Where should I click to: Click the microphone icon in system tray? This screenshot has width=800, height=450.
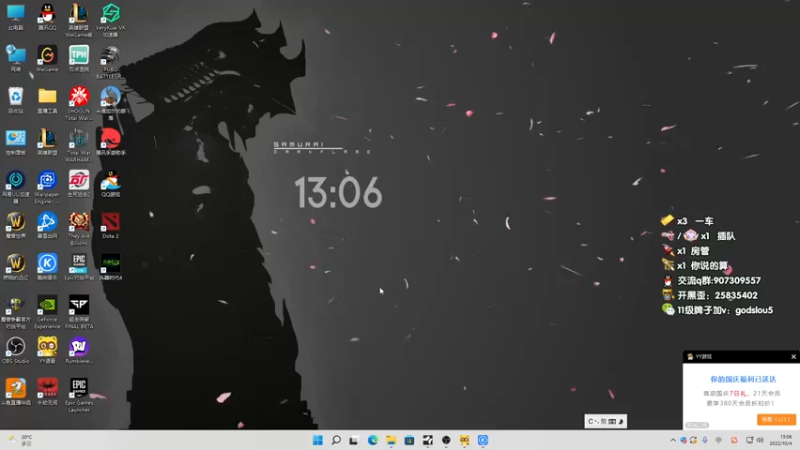(705, 440)
